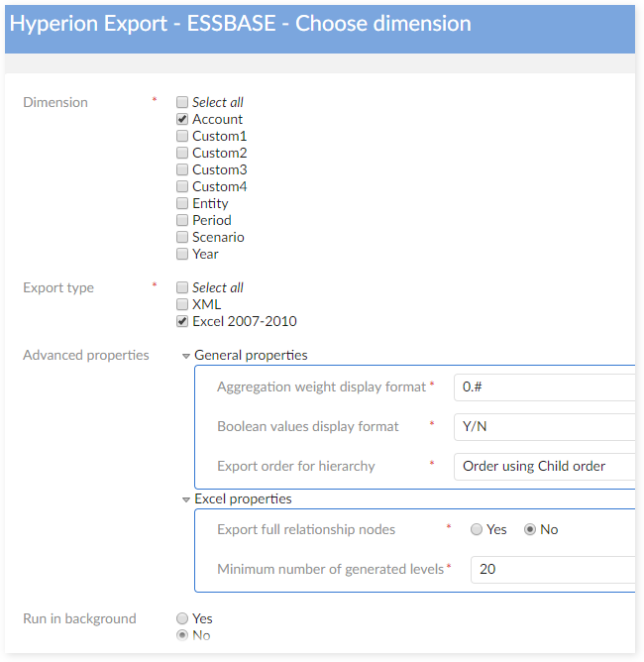Collapse the Excel properties section
Viewport: 644px width, 662px height.
pyautogui.click(x=186, y=499)
